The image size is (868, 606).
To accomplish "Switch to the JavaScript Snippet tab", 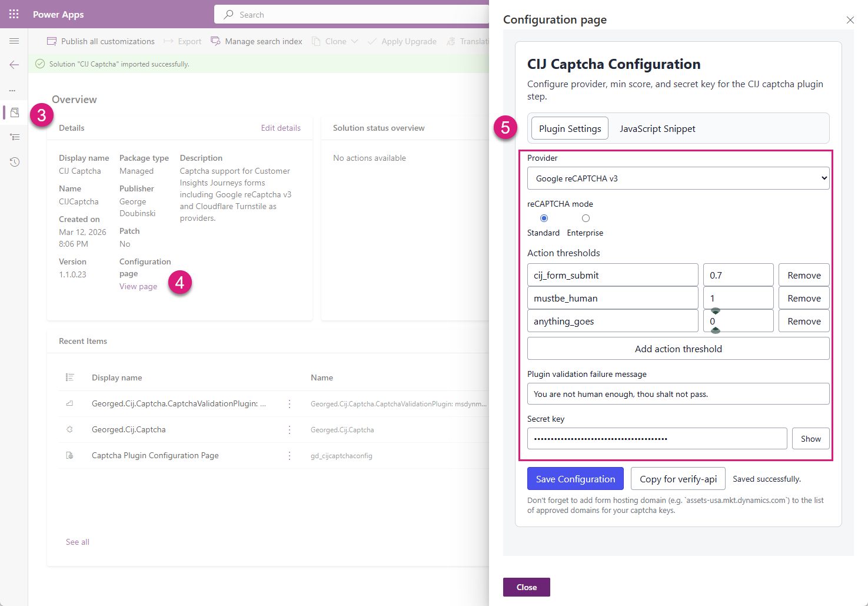I will point(657,128).
